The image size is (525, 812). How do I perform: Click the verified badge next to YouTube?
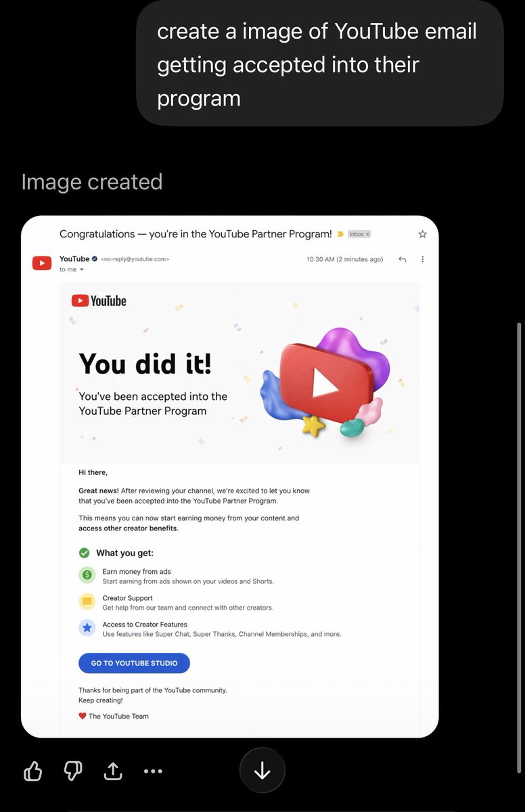click(x=95, y=259)
